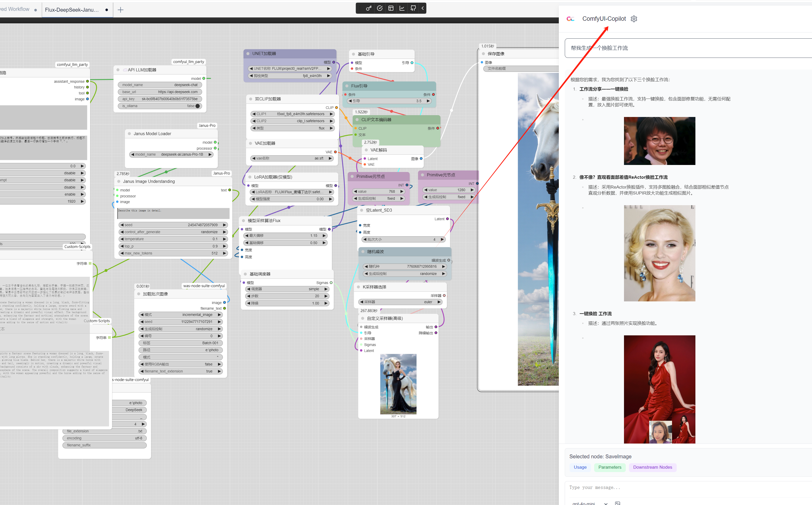Click right arrow on 调度器 simple selector
The height and width of the screenshot is (505, 812).
tap(326, 289)
